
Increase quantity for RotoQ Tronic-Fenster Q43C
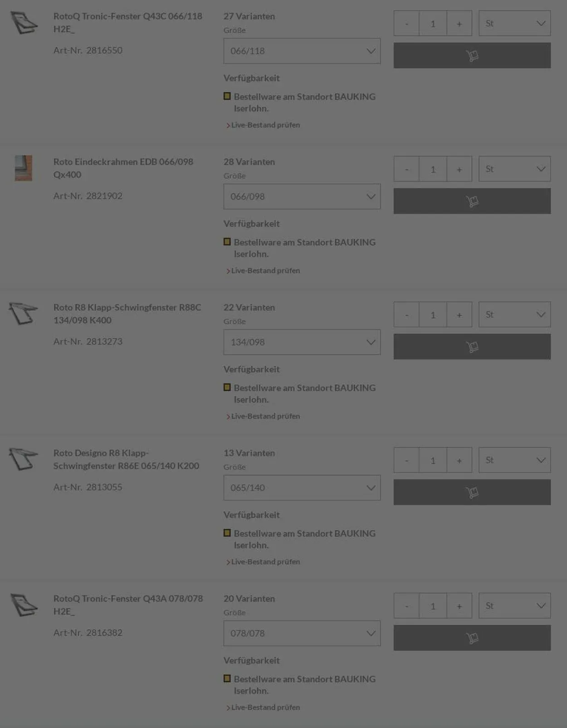(x=459, y=23)
